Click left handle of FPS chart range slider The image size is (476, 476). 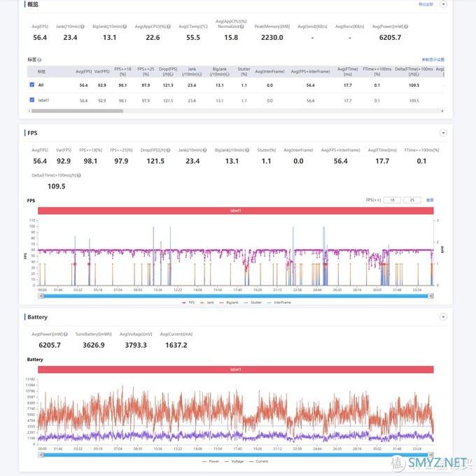tap(41, 296)
